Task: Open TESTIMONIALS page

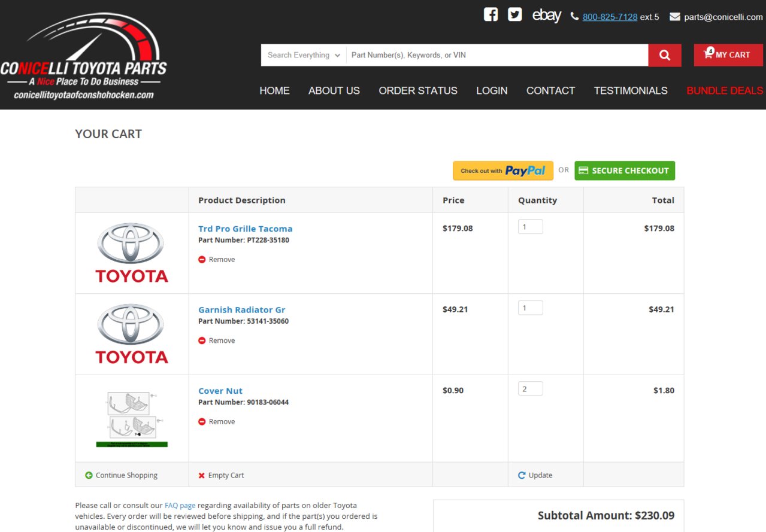Action: (x=631, y=91)
